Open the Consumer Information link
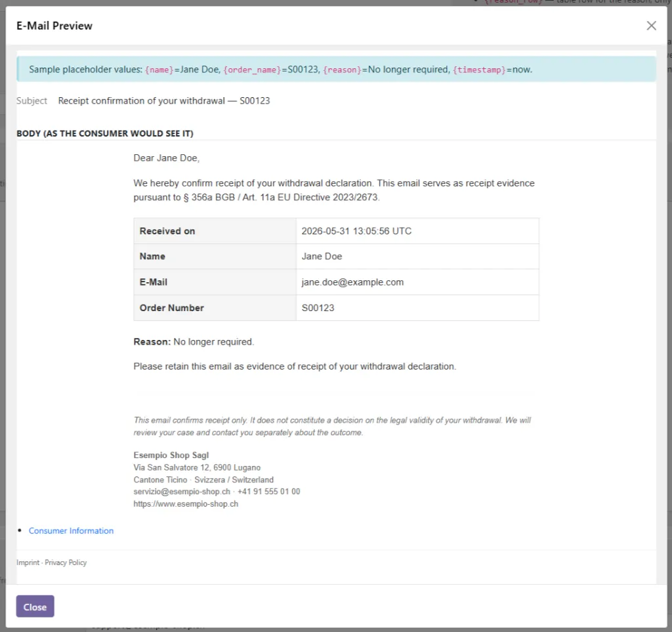This screenshot has height=632, width=672. (x=71, y=530)
